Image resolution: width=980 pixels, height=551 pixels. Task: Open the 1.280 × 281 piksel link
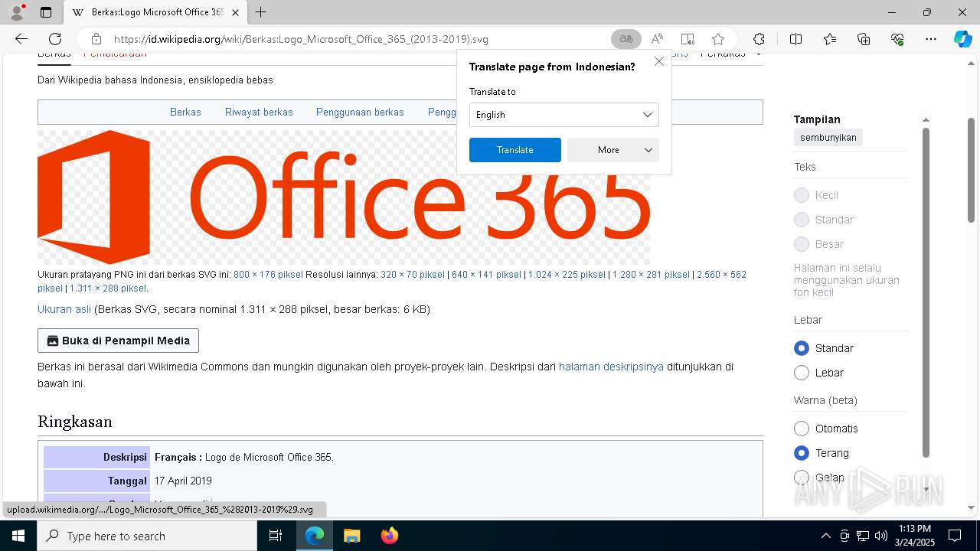[x=651, y=274]
